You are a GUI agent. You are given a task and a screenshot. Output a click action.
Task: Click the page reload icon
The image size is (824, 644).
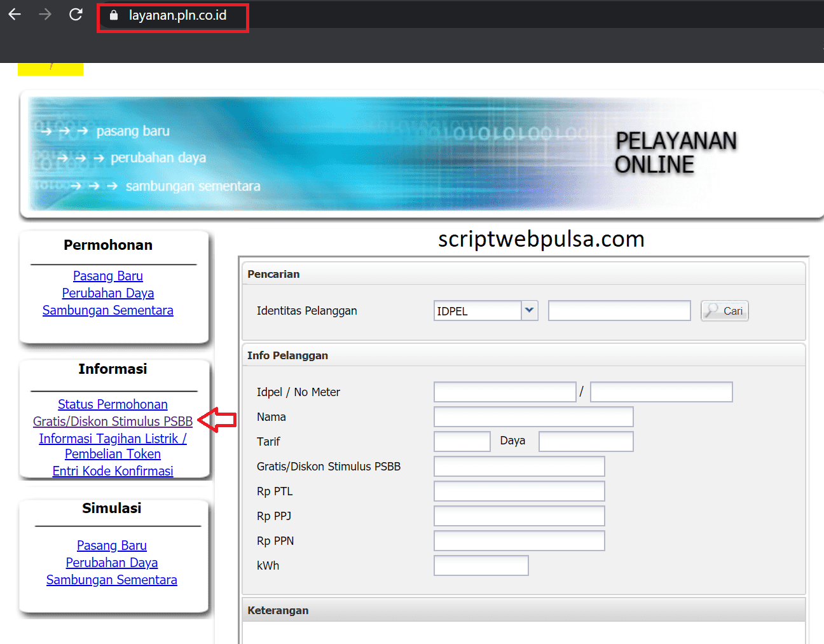75,14
